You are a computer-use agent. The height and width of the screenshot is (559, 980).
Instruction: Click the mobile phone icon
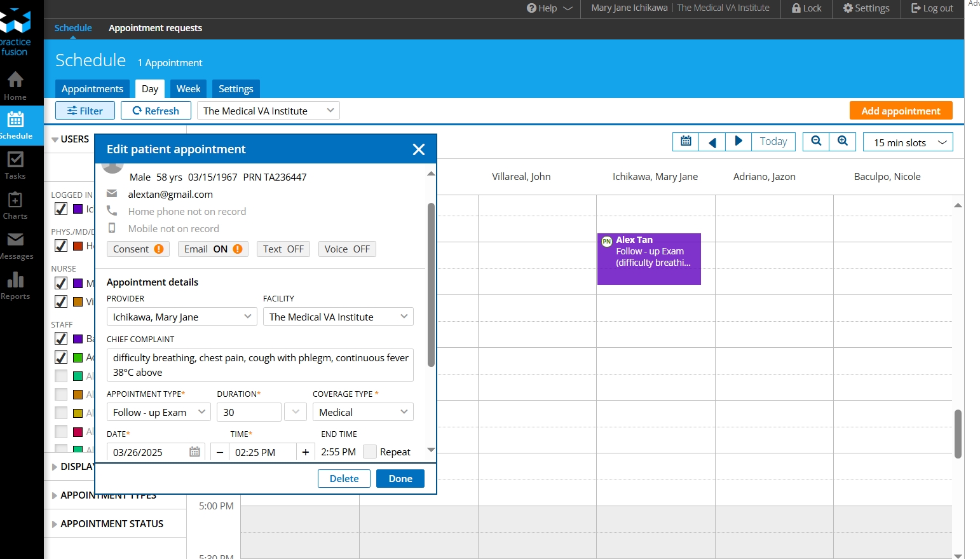[x=112, y=228]
